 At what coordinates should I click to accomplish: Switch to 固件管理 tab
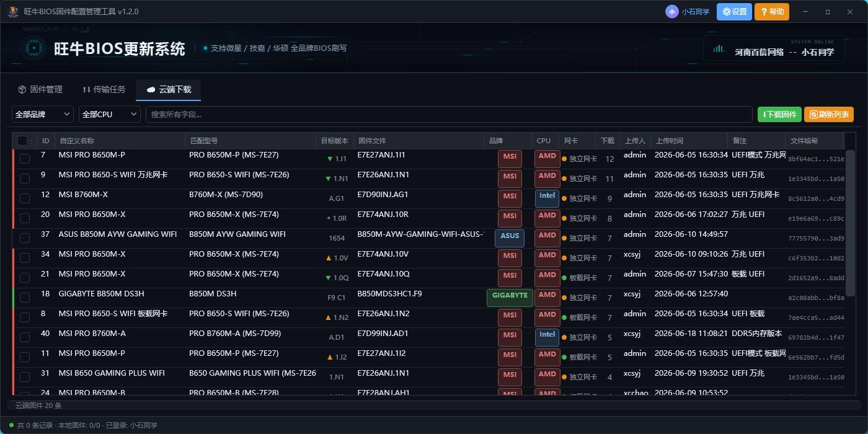point(40,90)
